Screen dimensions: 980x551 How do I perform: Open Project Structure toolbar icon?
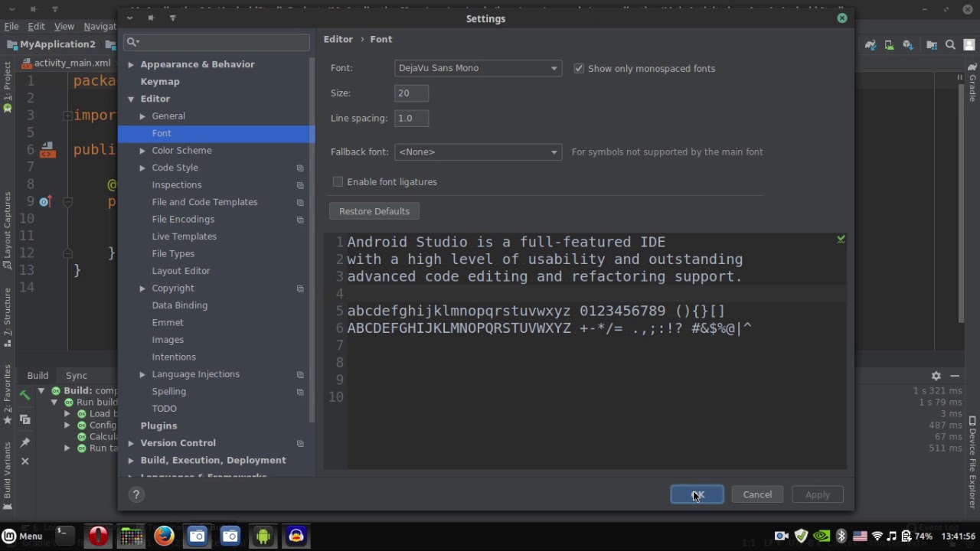[x=932, y=45]
